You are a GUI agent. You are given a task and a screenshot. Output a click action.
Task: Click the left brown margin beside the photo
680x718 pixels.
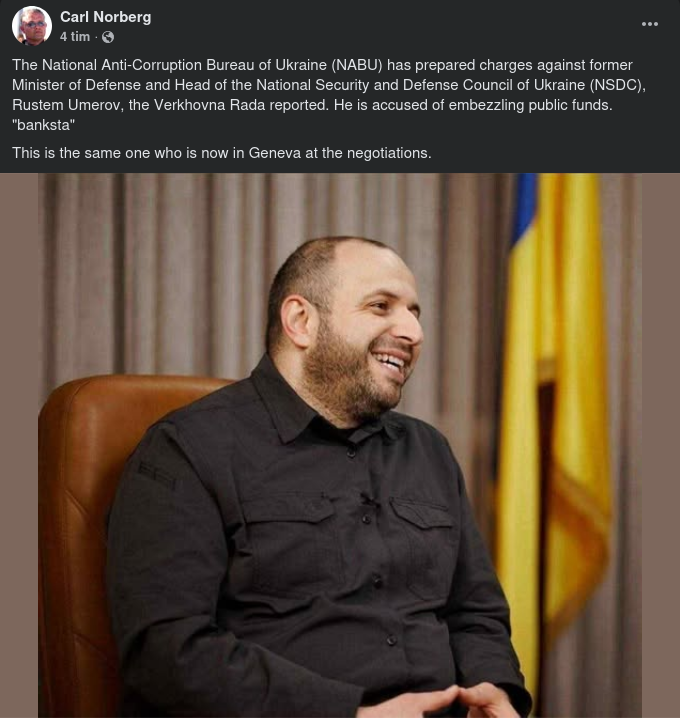point(19,445)
